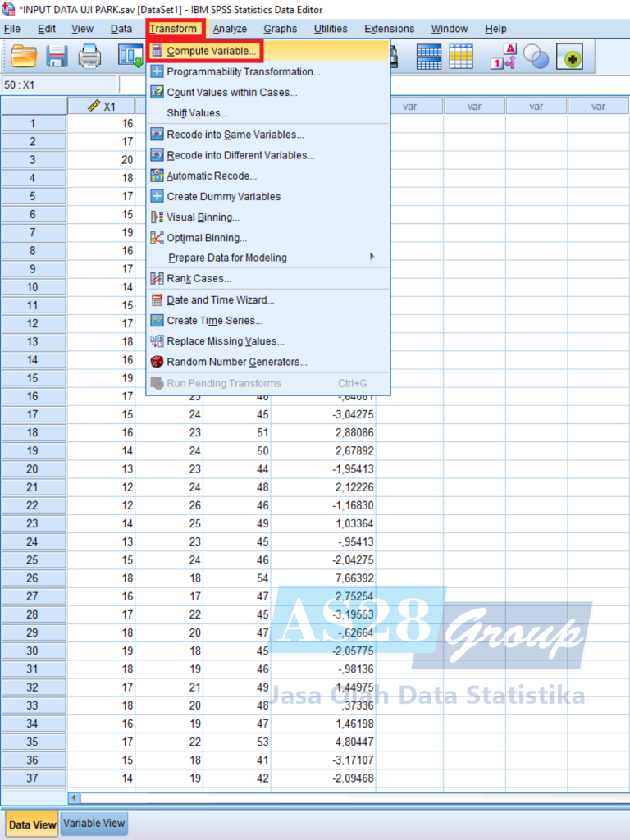Open the Graphs menu
The image size is (630, 840).
tap(281, 29)
